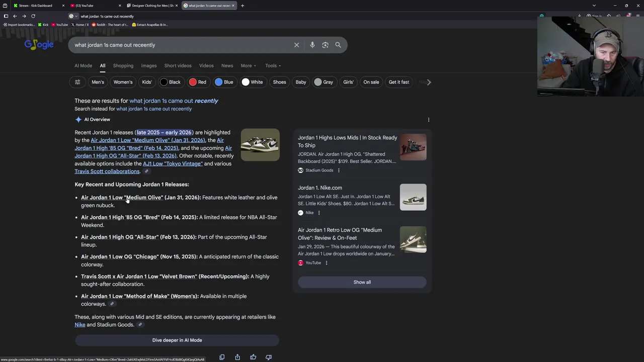Image resolution: width=644 pixels, height=362 pixels.
Task: Toggle the browser sidebar button
Action: point(6,16)
